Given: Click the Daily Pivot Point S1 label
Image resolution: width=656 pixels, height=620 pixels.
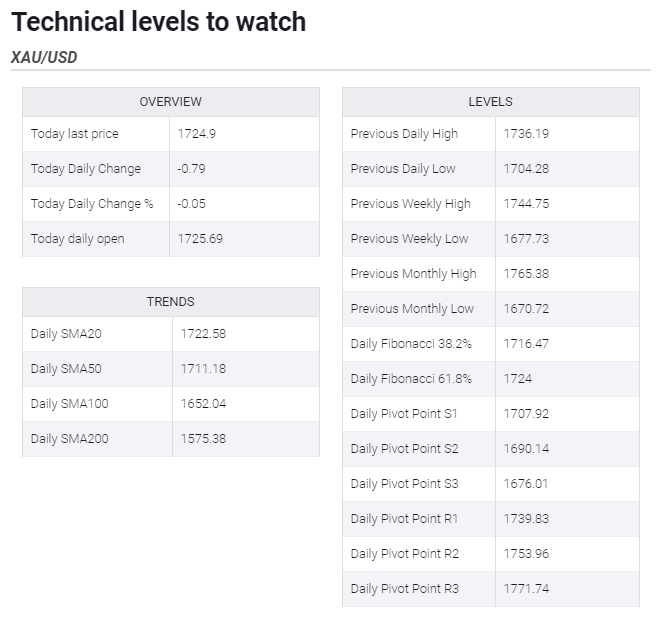Looking at the screenshot, I should (x=404, y=414).
